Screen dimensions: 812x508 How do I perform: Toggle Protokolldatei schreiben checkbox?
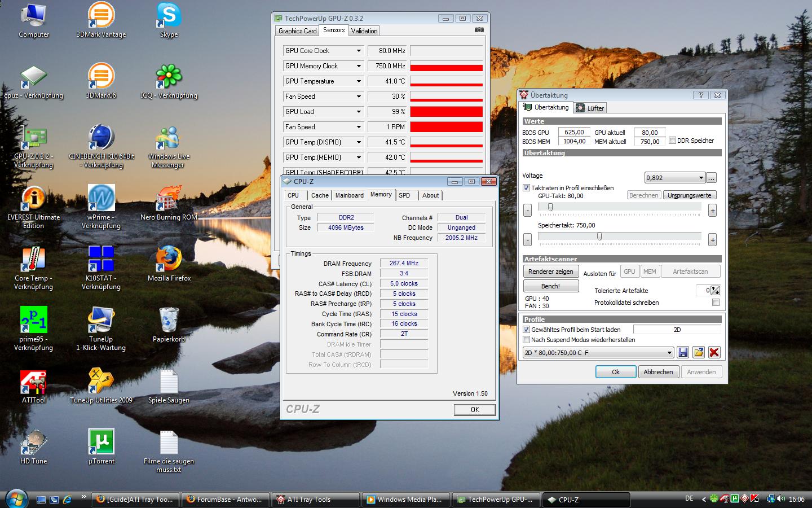coord(716,303)
